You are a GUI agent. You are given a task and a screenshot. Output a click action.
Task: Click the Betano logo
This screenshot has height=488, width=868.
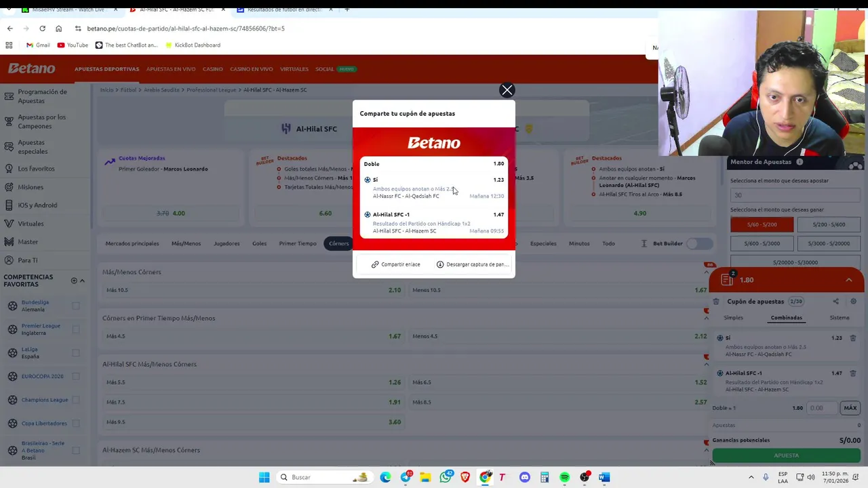(x=31, y=68)
